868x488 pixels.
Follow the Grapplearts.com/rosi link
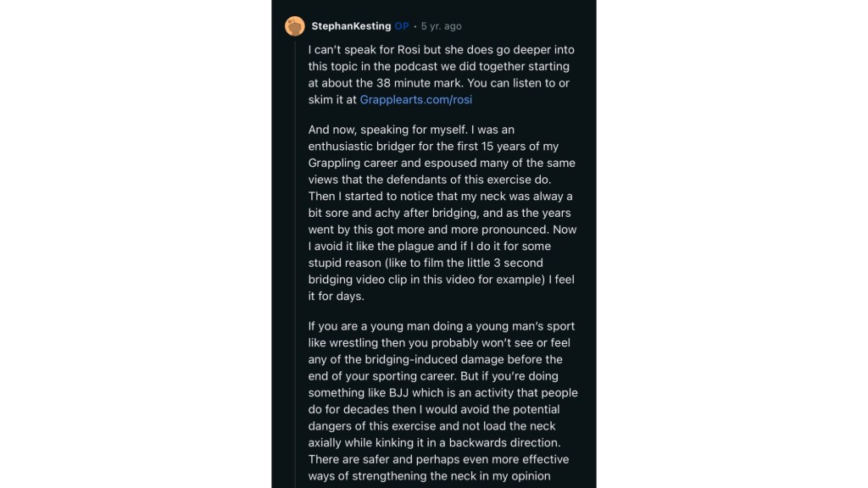(415, 100)
